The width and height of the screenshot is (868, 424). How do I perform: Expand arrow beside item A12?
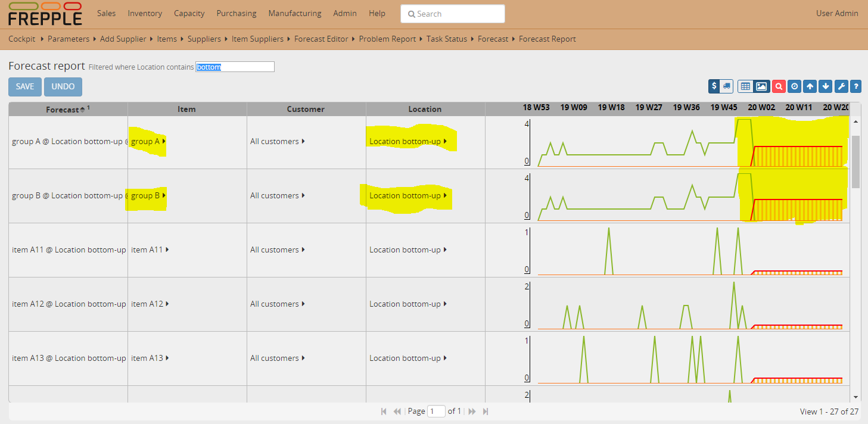(167, 304)
